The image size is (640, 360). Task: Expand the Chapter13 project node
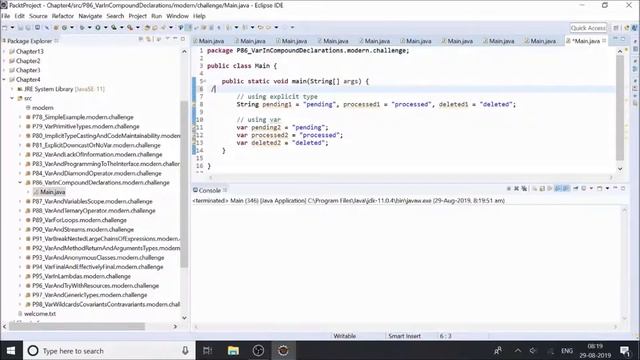tap(4, 51)
